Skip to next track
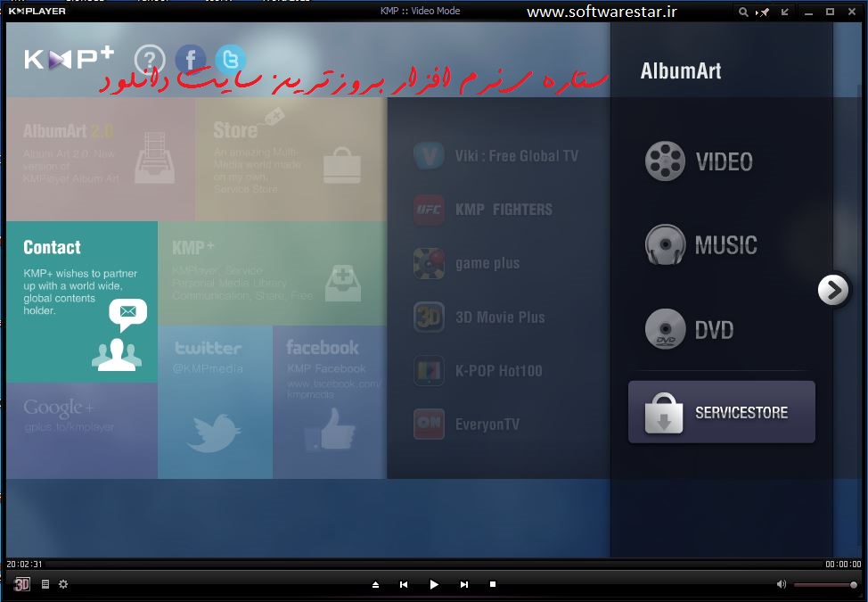868x602 pixels. coord(464,584)
